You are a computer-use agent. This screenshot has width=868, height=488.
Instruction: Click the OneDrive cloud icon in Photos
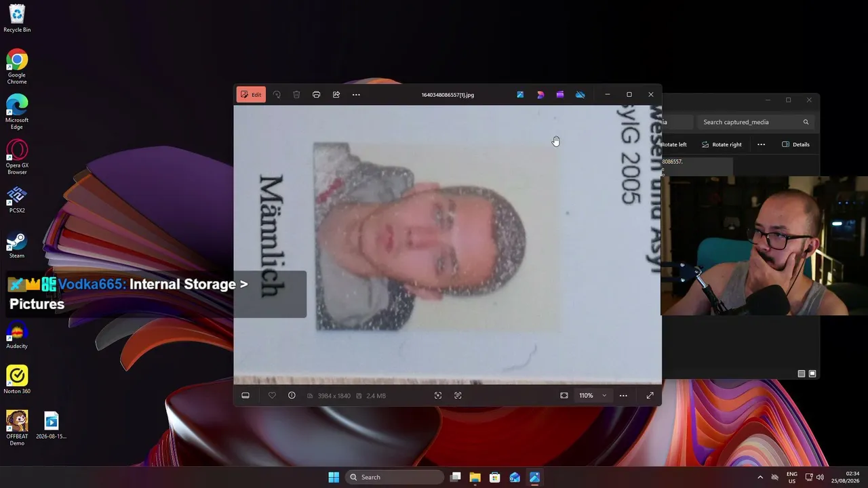click(x=580, y=95)
